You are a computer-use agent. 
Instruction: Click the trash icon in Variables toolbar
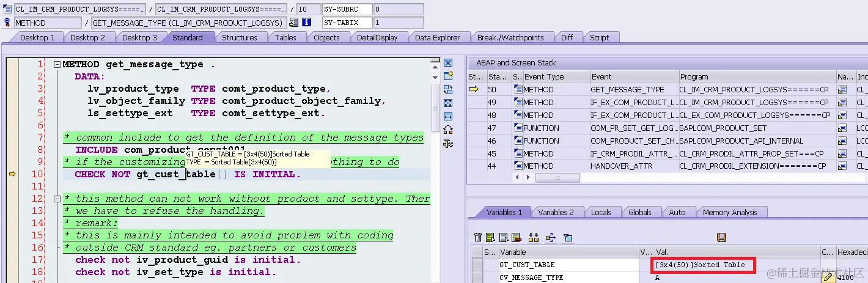(479, 238)
